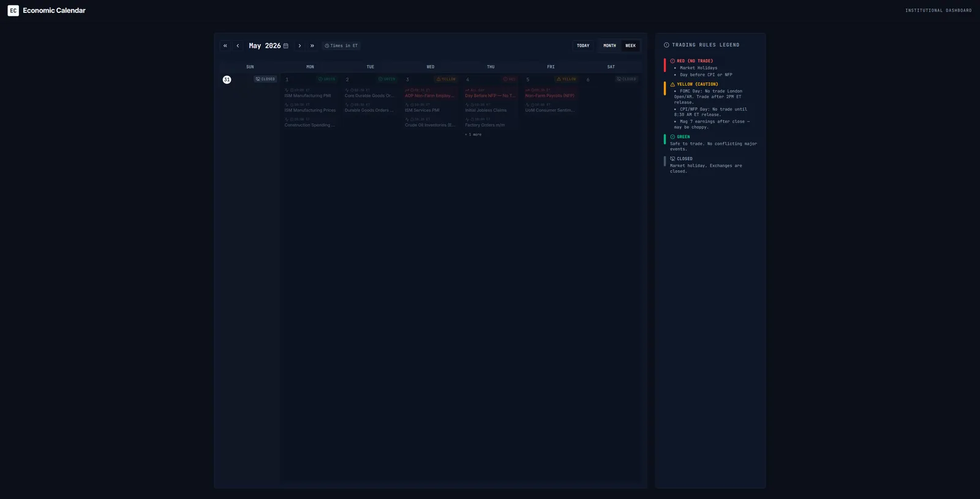Open the Initial Jobless Claims event

[491, 108]
